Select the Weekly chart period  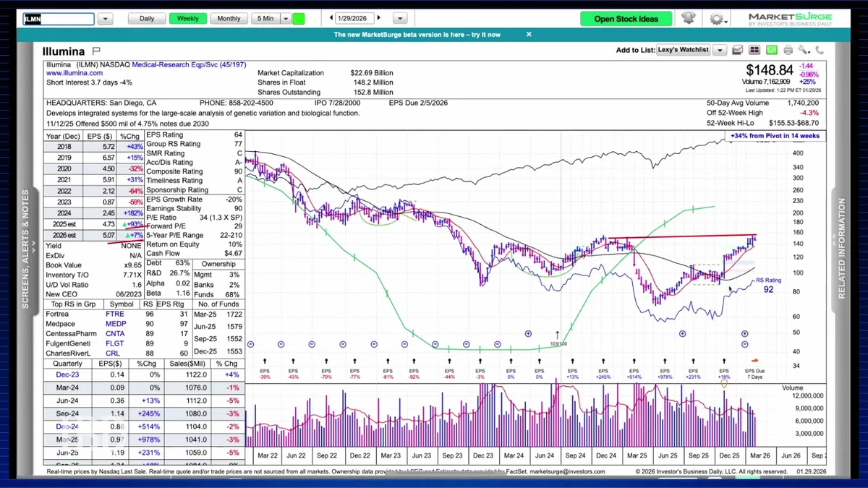click(188, 19)
